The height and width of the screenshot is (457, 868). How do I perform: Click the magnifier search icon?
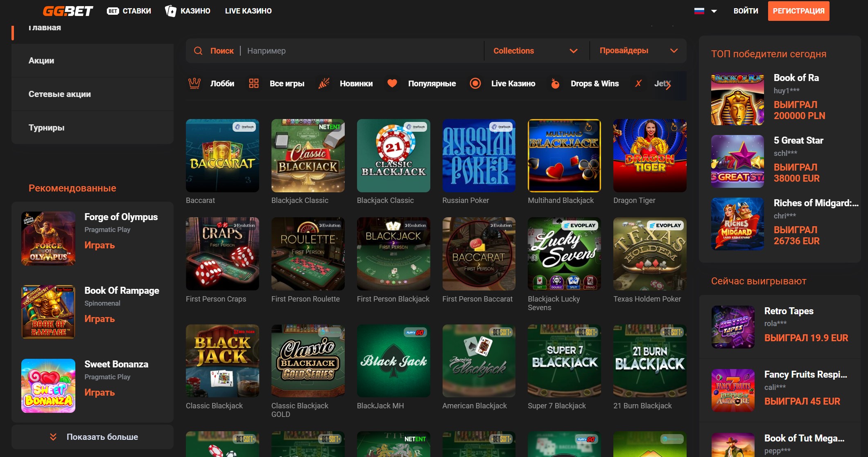(198, 51)
